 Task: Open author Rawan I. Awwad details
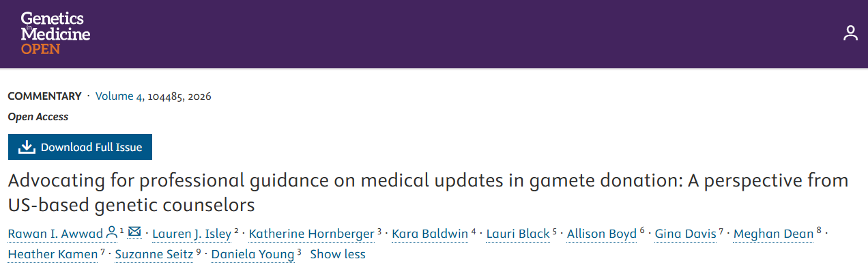pyautogui.click(x=56, y=234)
